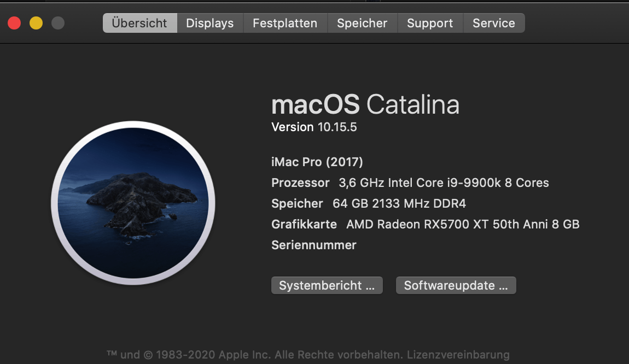The width and height of the screenshot is (629, 364).
Task: Minimize the window using the yellow button
Action: pyautogui.click(x=36, y=23)
